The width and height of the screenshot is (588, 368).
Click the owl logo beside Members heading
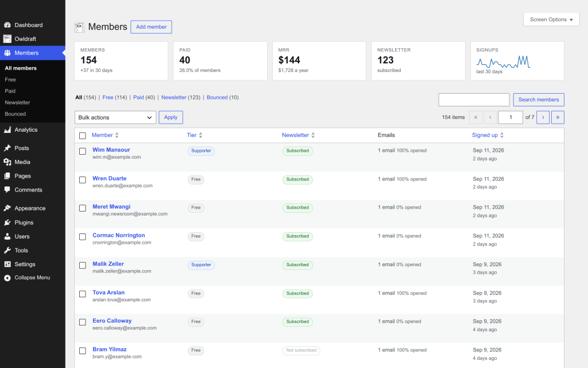point(79,27)
